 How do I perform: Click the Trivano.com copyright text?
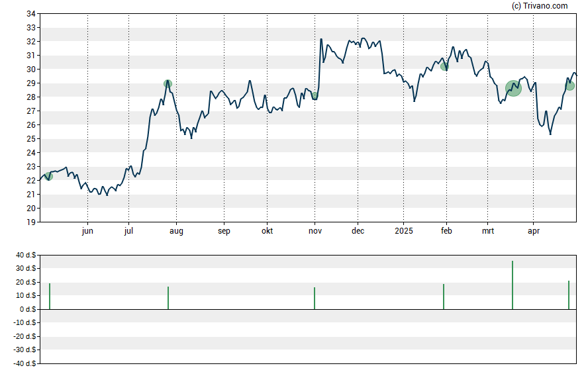(540, 5)
